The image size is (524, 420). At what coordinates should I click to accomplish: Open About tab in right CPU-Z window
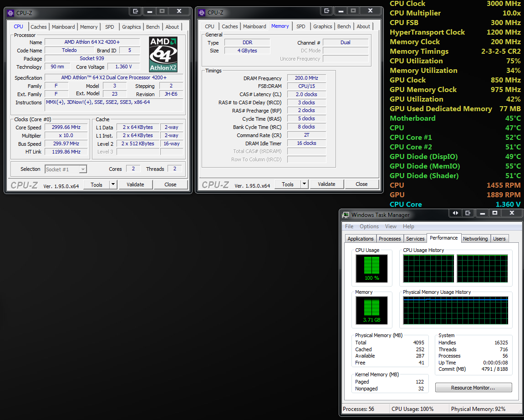coord(363,26)
